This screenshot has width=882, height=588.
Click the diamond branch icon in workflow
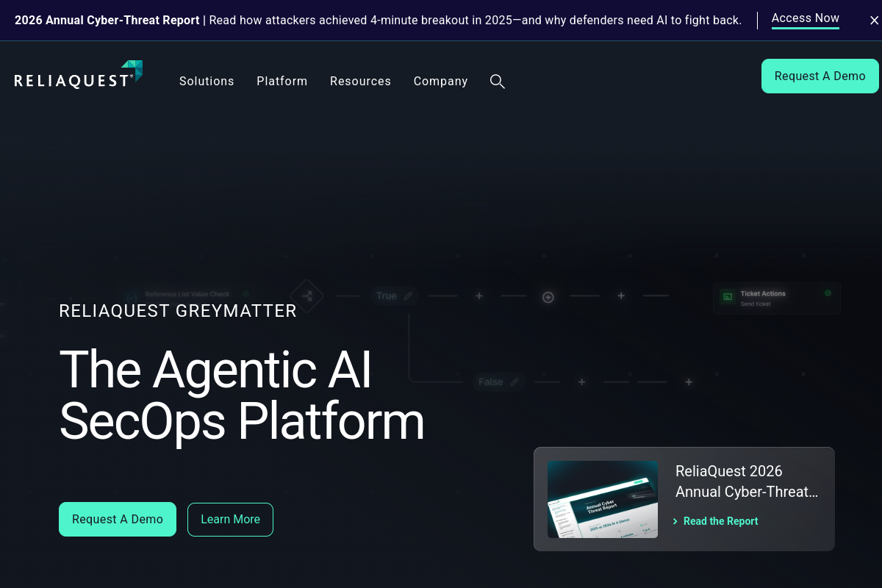[x=307, y=296]
